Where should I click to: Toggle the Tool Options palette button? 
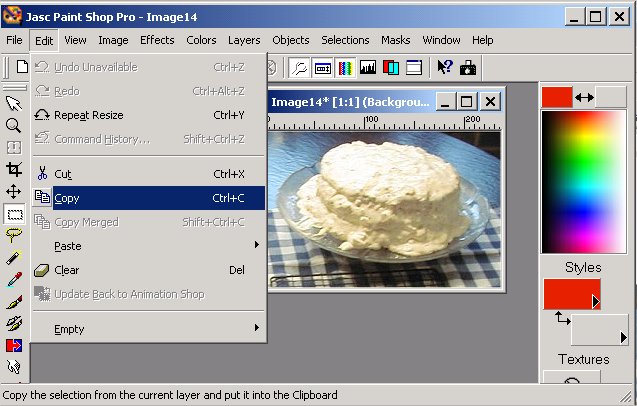[x=323, y=68]
